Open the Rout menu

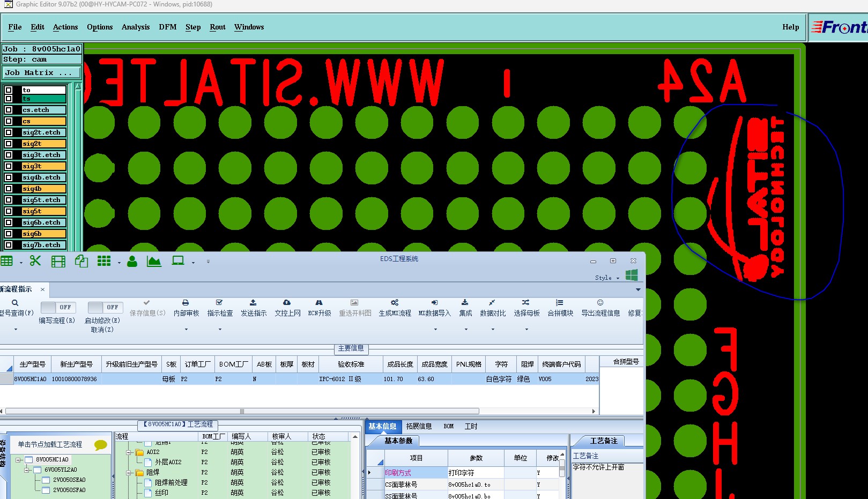(218, 27)
